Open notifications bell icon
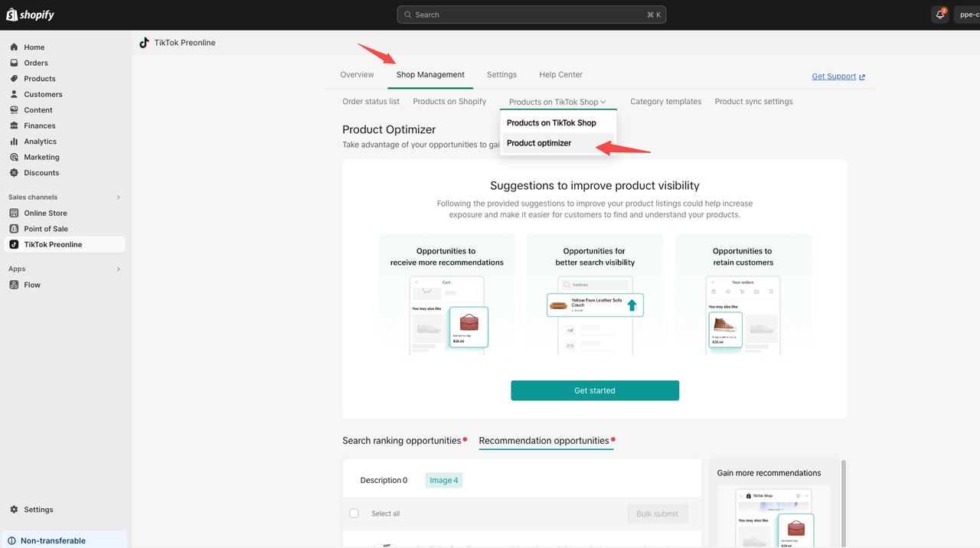Screen dimensions: 980x548 940,15
